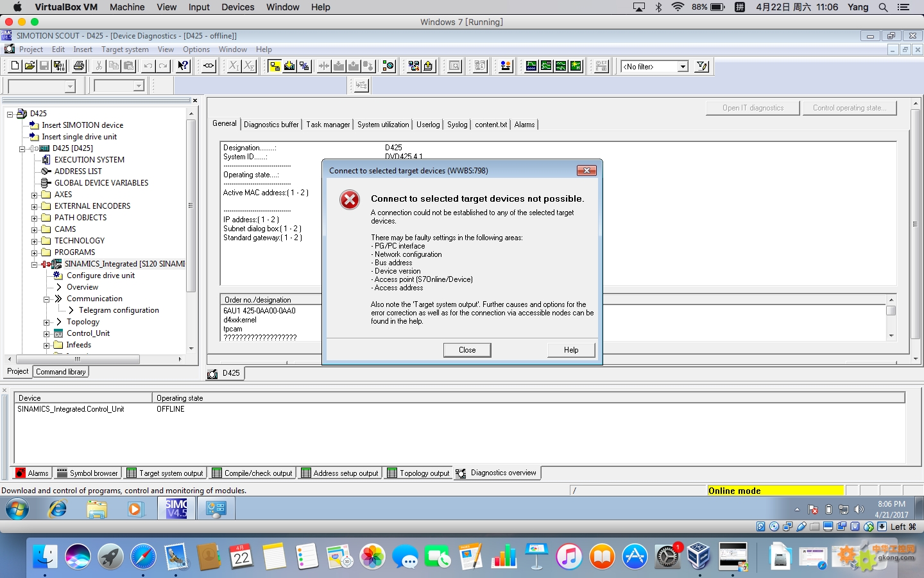Collapse the Communication node

[47, 299]
